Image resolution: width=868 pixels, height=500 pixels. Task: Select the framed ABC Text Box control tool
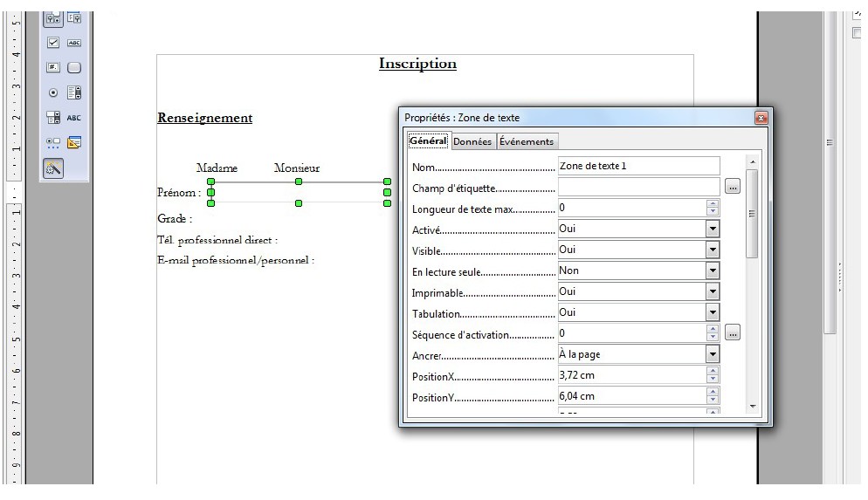(74, 43)
